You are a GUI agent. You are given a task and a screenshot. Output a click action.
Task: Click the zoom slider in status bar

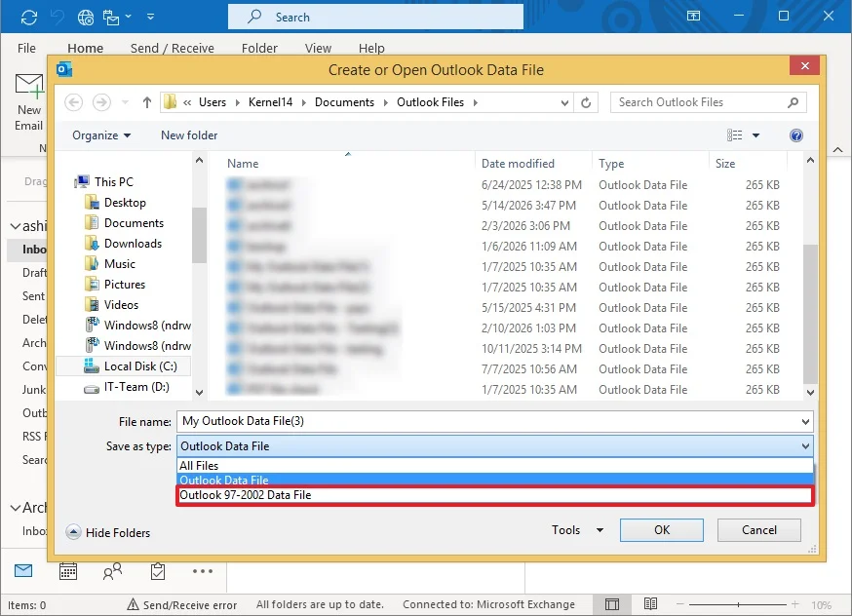click(x=737, y=604)
